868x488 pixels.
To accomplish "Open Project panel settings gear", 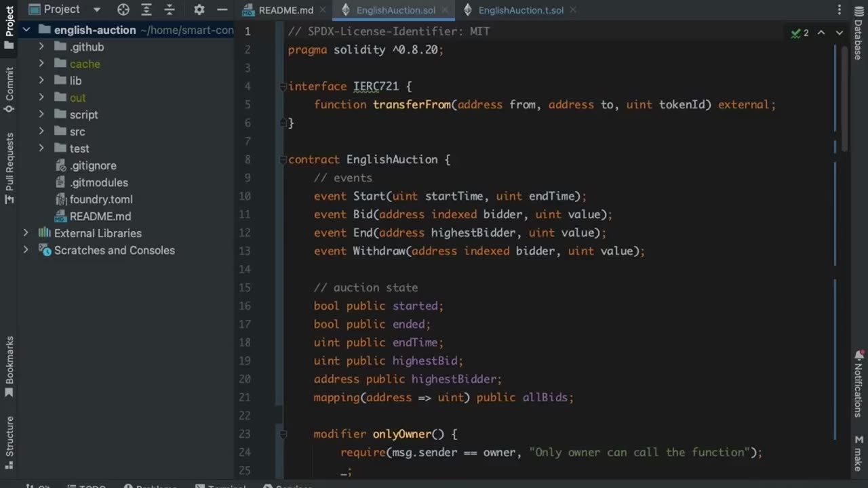I will [x=199, y=9].
